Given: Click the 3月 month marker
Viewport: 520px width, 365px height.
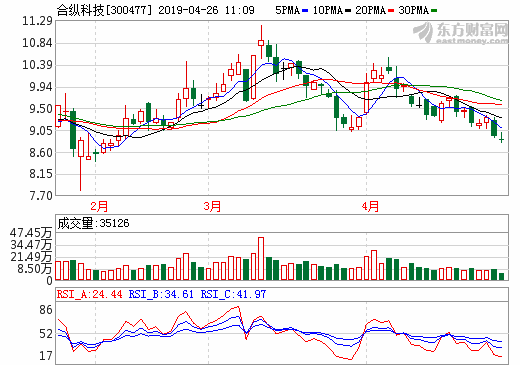Looking at the screenshot, I should click(x=212, y=206).
